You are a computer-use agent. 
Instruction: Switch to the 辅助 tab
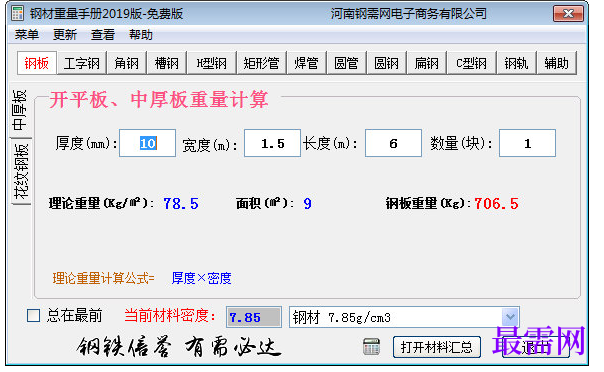(x=556, y=63)
